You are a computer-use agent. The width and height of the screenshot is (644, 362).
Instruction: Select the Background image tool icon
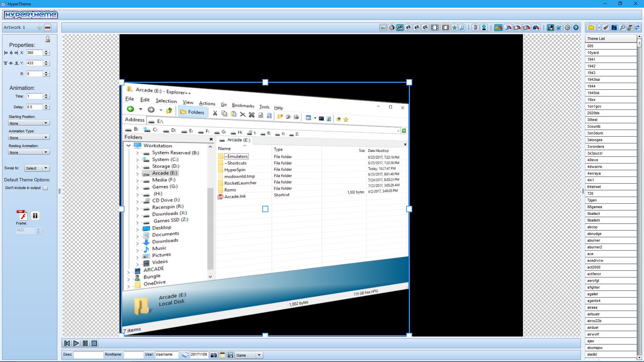[x=383, y=28]
